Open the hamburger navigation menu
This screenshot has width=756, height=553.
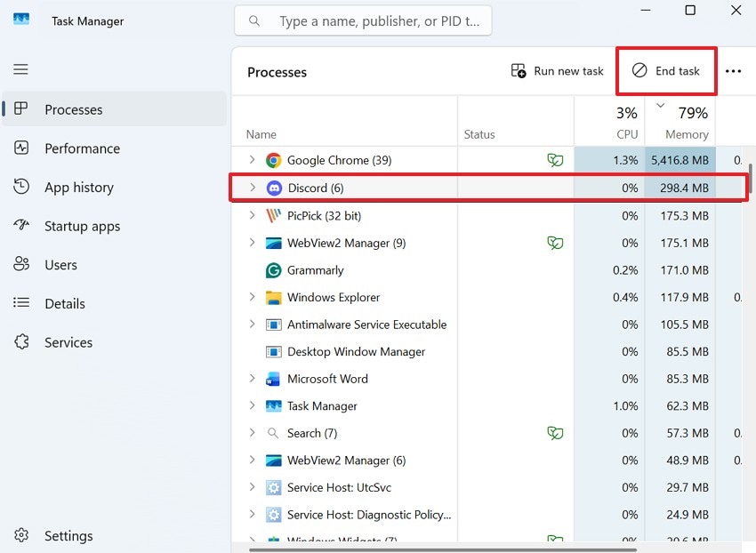pos(20,69)
